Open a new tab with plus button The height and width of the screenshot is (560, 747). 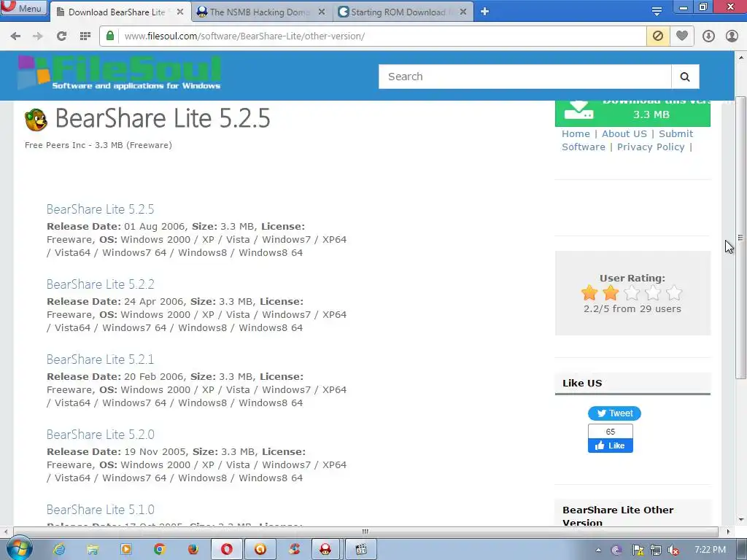[x=484, y=12]
